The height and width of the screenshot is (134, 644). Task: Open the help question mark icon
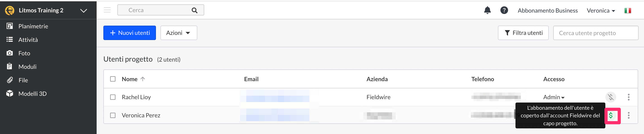tap(504, 10)
